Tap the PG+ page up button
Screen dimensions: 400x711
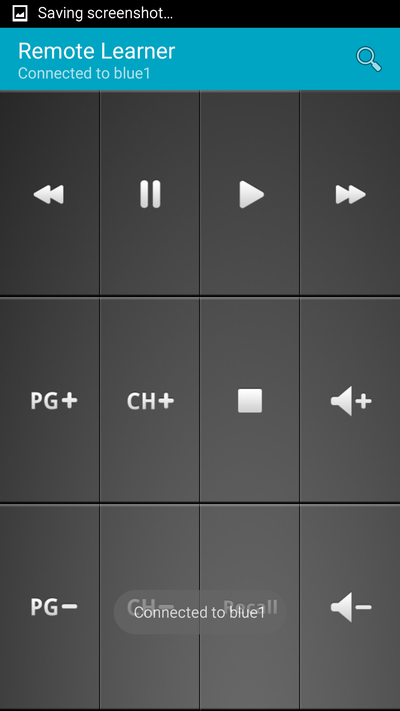point(49,400)
